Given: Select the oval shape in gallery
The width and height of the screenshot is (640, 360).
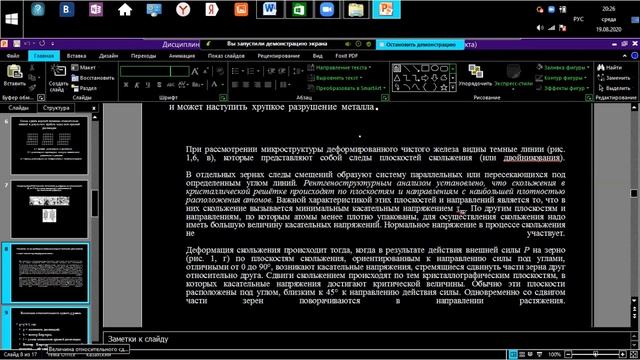Looking at the screenshot, I should point(435,68).
